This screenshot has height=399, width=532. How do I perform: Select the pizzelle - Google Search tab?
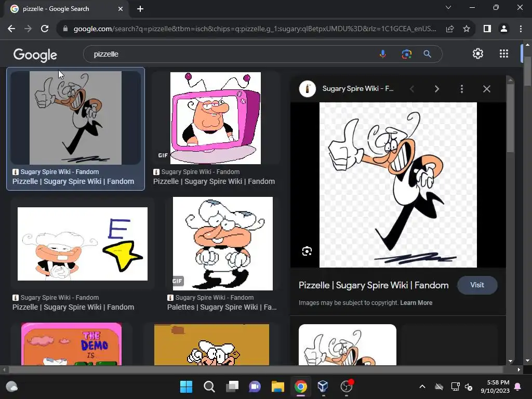66,9
